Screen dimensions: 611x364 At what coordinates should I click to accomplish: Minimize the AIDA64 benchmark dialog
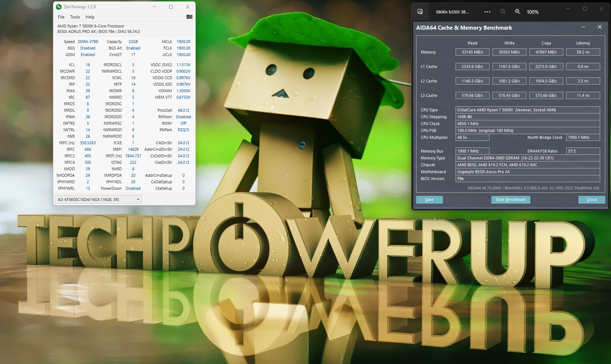click(583, 27)
